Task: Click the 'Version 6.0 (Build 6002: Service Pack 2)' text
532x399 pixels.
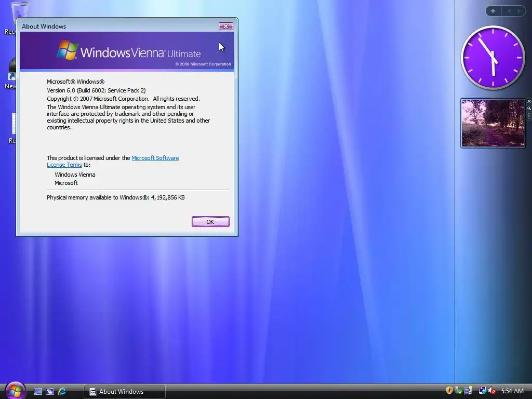Action: (96, 90)
